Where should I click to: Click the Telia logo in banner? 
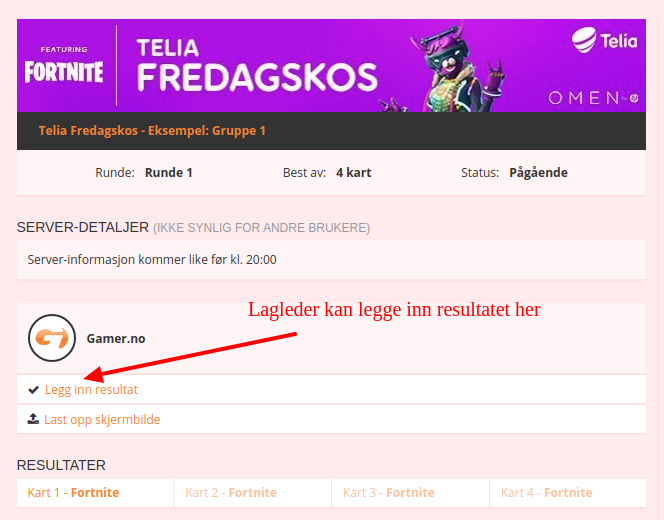click(604, 41)
